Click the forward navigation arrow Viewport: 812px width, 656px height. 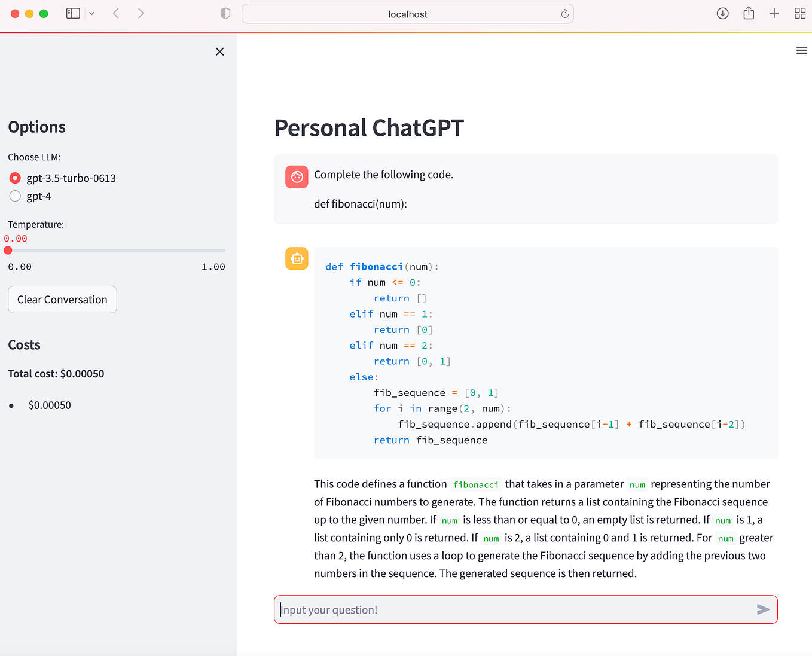[x=141, y=13]
